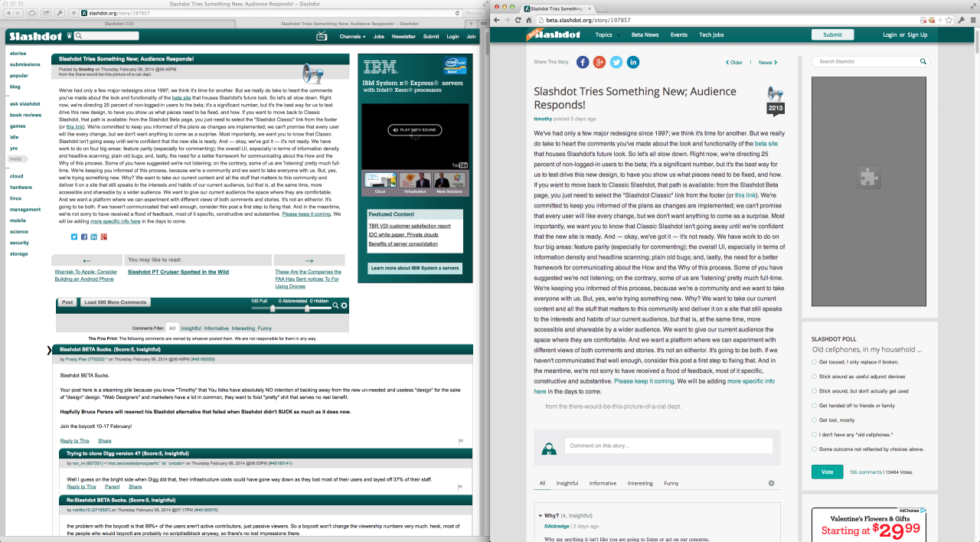
Task: Select 'Get lost, mostly' poll option
Action: (x=815, y=420)
